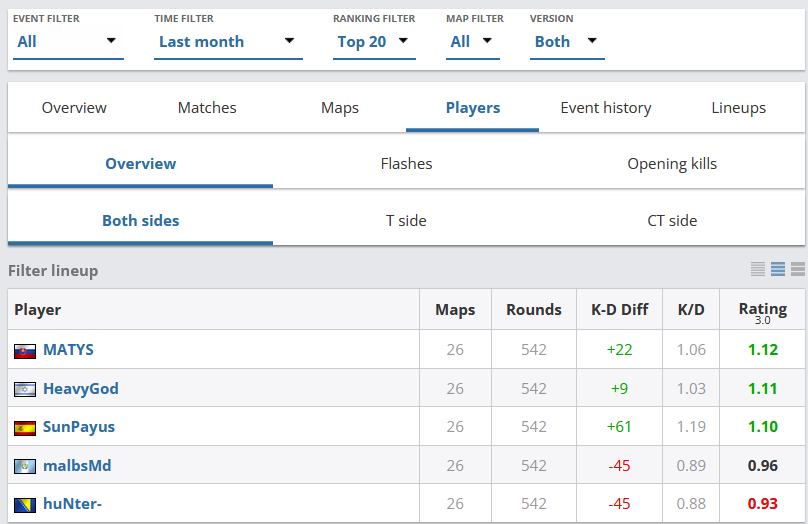Click the Filter lineup heading
808x524 pixels.
53,271
